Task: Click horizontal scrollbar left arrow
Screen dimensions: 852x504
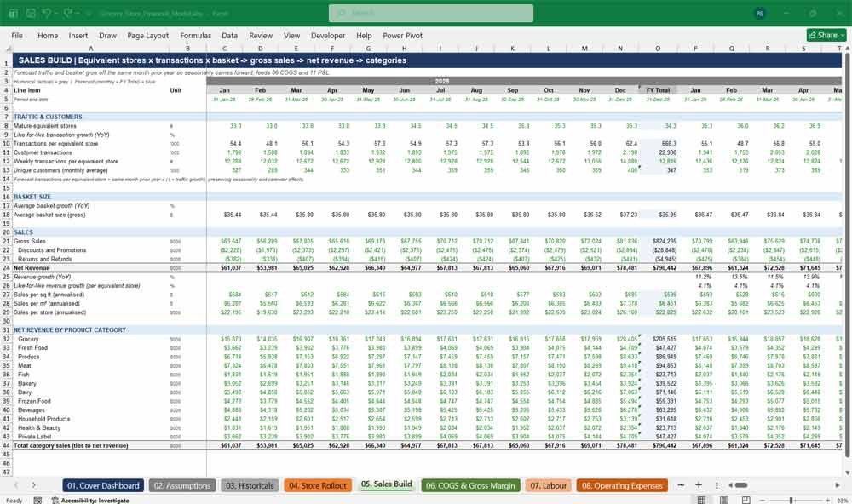Action: [730, 485]
